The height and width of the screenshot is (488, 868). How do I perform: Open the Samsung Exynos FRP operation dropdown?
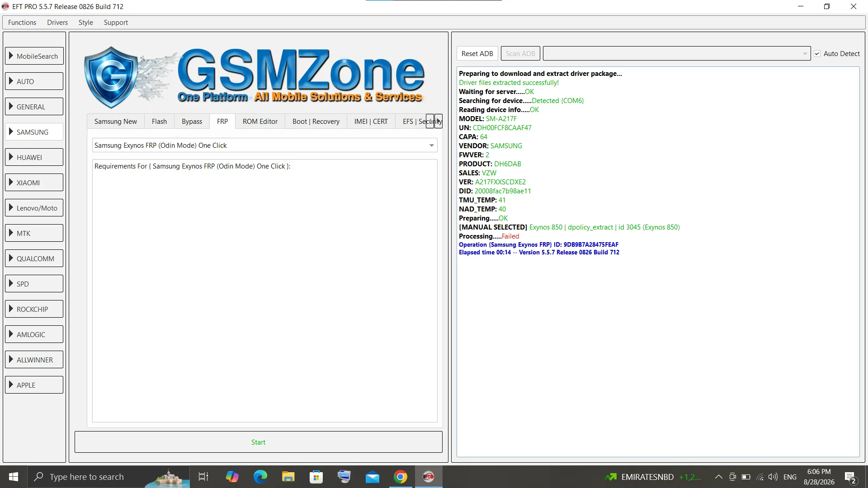point(264,145)
